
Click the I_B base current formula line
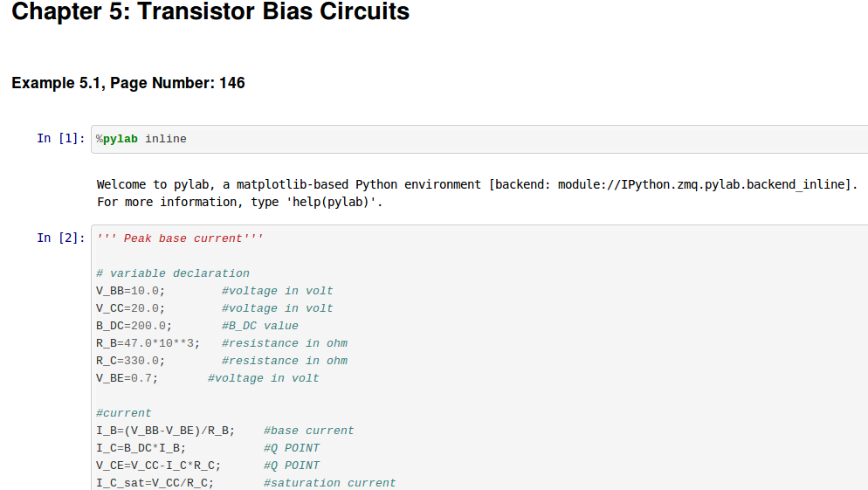pyautogui.click(x=224, y=431)
